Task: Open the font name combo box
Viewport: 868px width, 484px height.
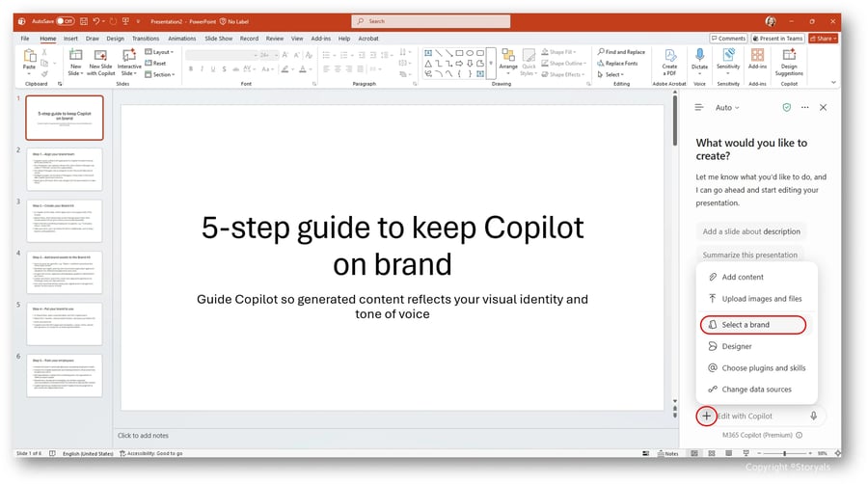Action: (x=222, y=55)
